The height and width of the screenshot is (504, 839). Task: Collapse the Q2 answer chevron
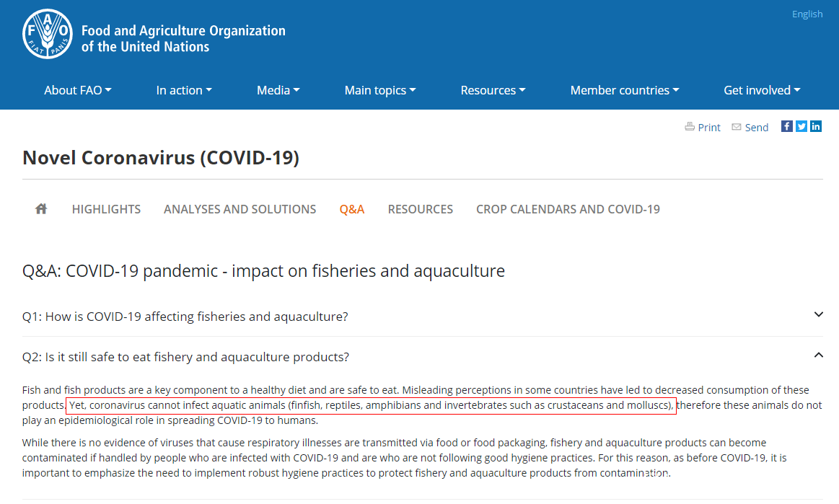[818, 355]
